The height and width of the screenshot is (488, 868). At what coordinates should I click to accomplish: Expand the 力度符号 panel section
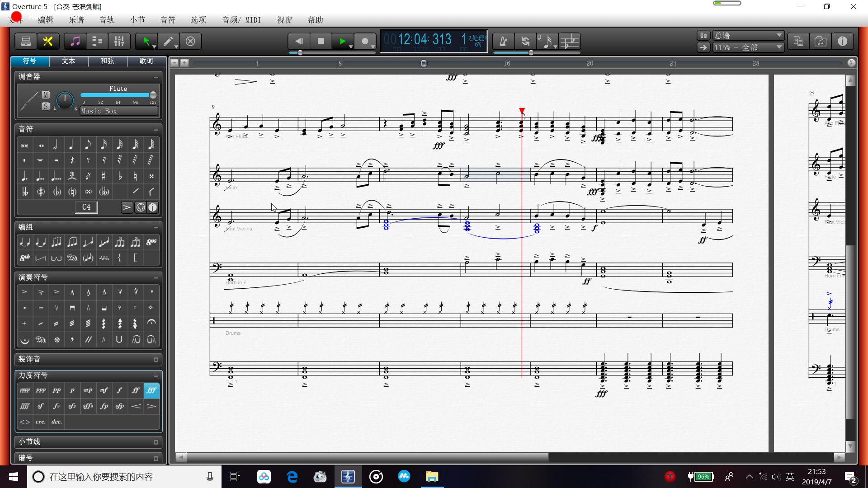pos(156,375)
